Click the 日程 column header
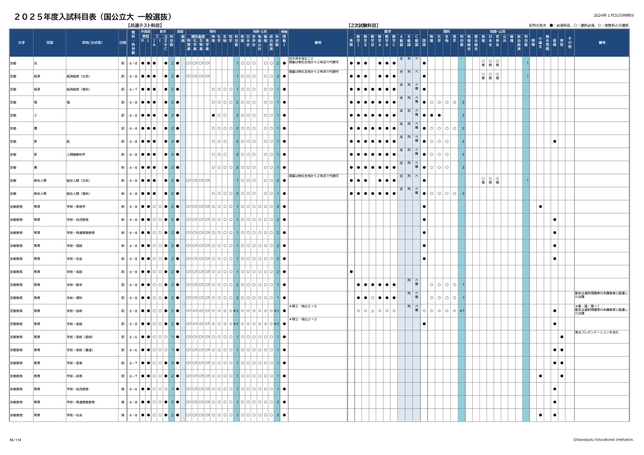Viewport: 644px width, 455px height. pyautogui.click(x=121, y=43)
